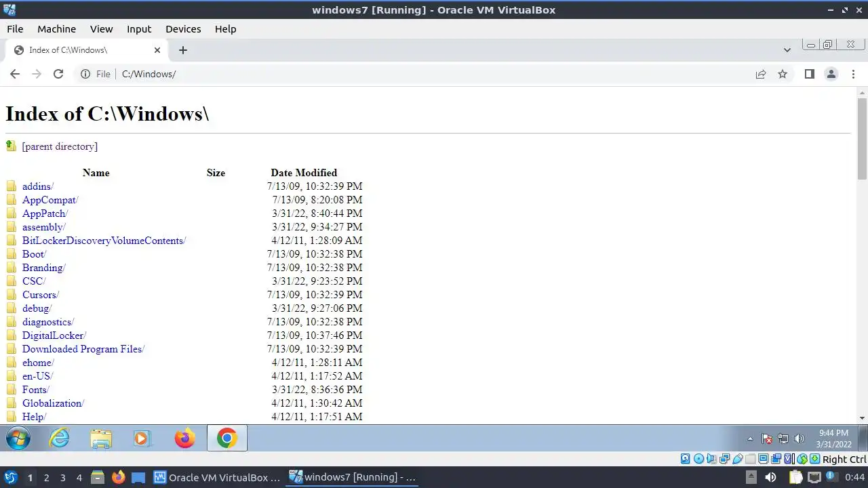Open the VirtualBox File menu

coord(15,29)
